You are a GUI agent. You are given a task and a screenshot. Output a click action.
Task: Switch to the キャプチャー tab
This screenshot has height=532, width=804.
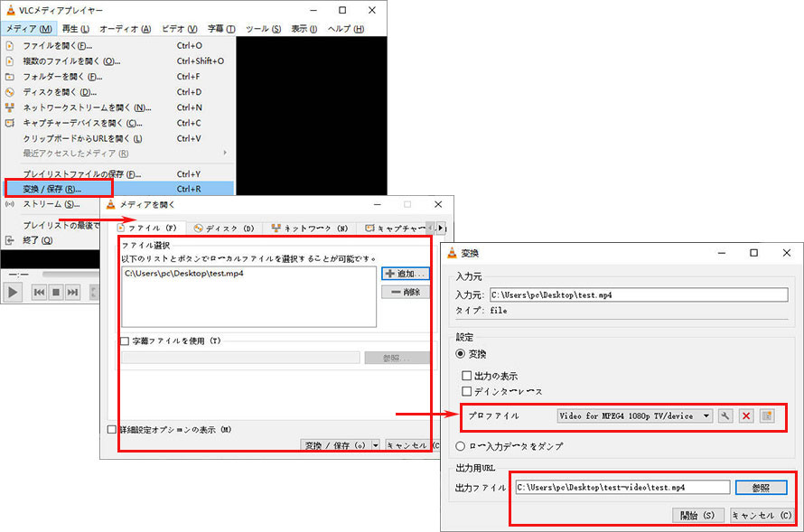394,229
